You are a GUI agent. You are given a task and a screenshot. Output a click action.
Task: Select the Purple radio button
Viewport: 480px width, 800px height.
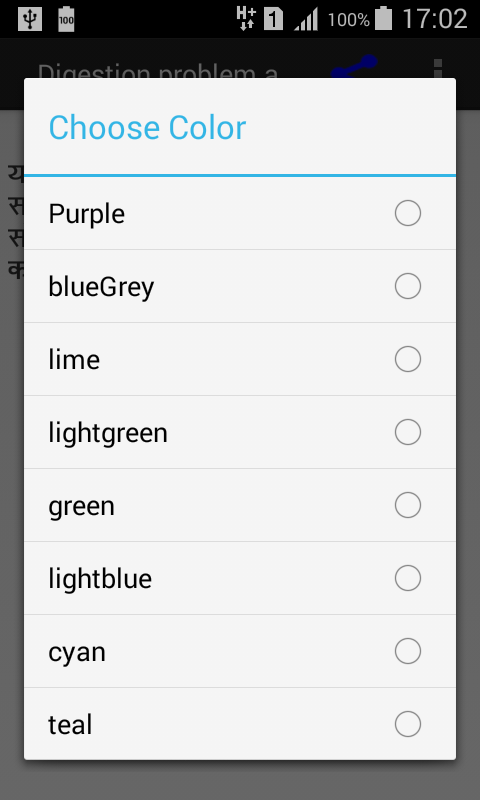(x=408, y=213)
